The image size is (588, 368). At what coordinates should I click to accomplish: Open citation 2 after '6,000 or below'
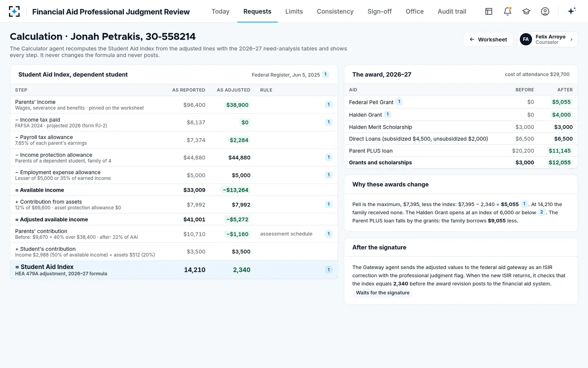point(541,212)
